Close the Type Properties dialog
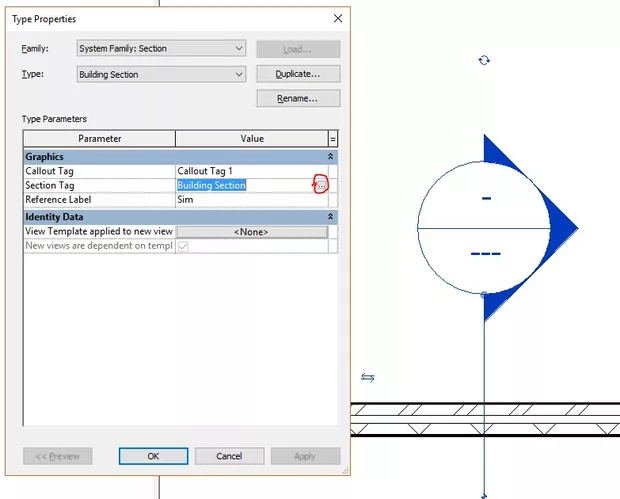Screen dimensions: 620x499 click(x=337, y=19)
